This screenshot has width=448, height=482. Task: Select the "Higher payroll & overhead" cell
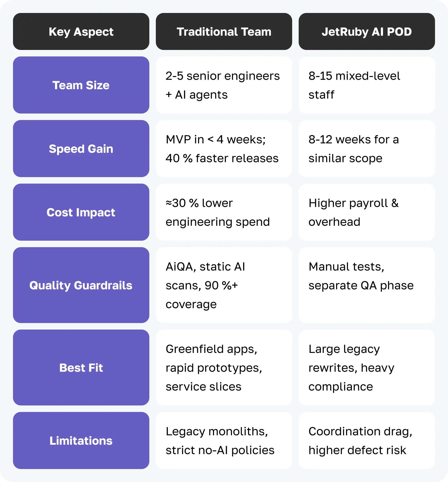[x=367, y=212]
